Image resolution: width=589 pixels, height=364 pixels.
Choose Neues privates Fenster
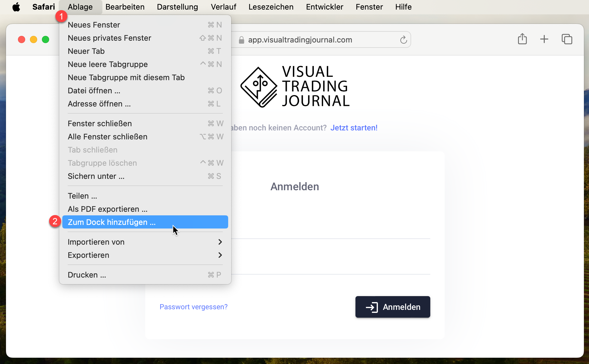pos(145,38)
